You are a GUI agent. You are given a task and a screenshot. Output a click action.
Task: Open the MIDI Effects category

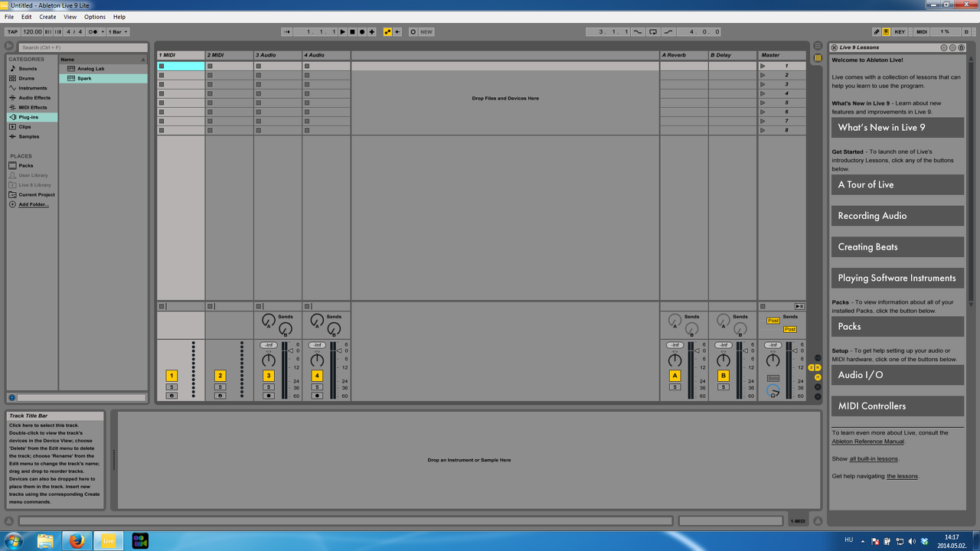[x=33, y=107]
